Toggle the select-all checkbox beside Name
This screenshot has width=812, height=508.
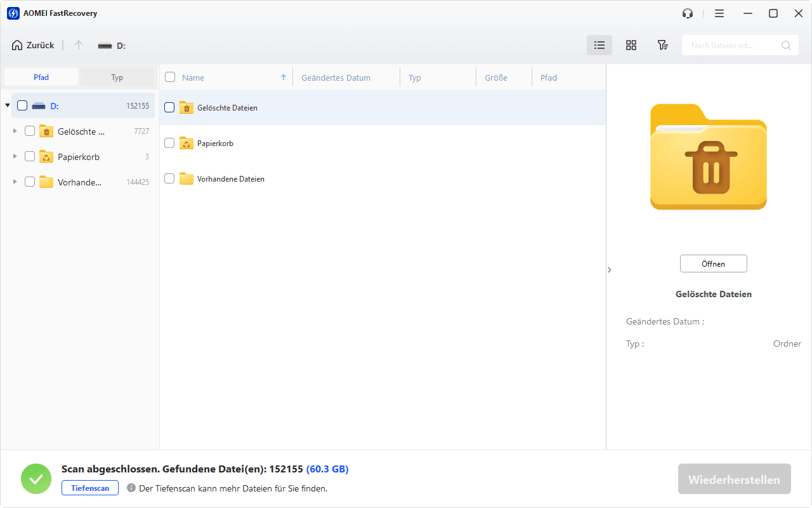click(x=170, y=77)
